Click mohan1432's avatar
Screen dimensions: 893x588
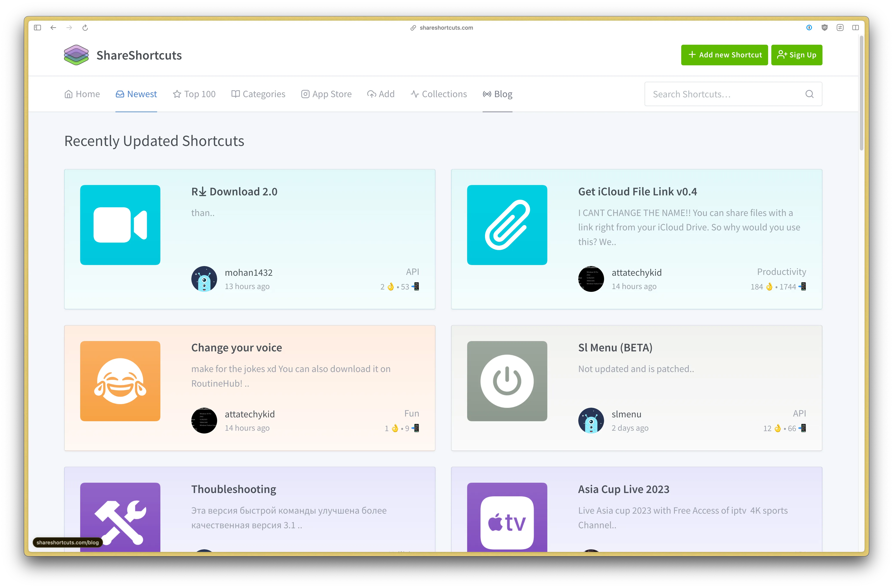coord(204,279)
